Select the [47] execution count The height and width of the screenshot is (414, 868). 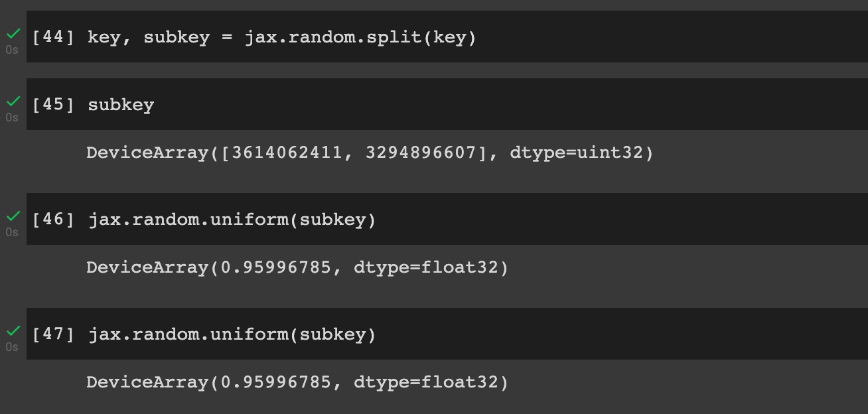[x=54, y=334]
